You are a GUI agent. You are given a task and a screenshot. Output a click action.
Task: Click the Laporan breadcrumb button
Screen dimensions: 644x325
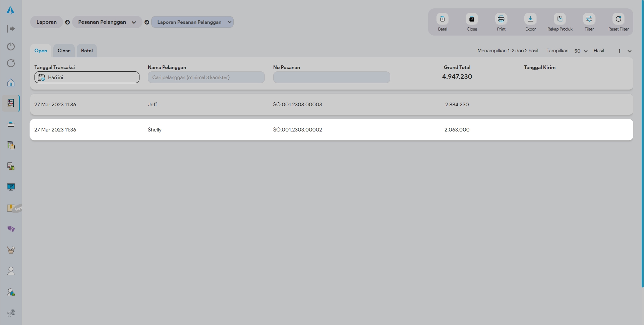(x=46, y=22)
